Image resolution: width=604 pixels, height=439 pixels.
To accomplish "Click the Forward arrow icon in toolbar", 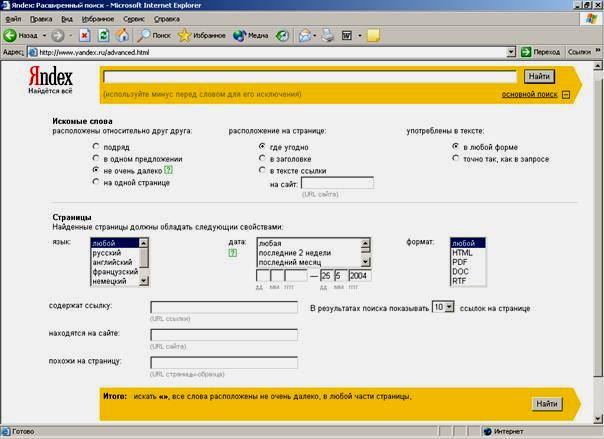I will [x=58, y=35].
